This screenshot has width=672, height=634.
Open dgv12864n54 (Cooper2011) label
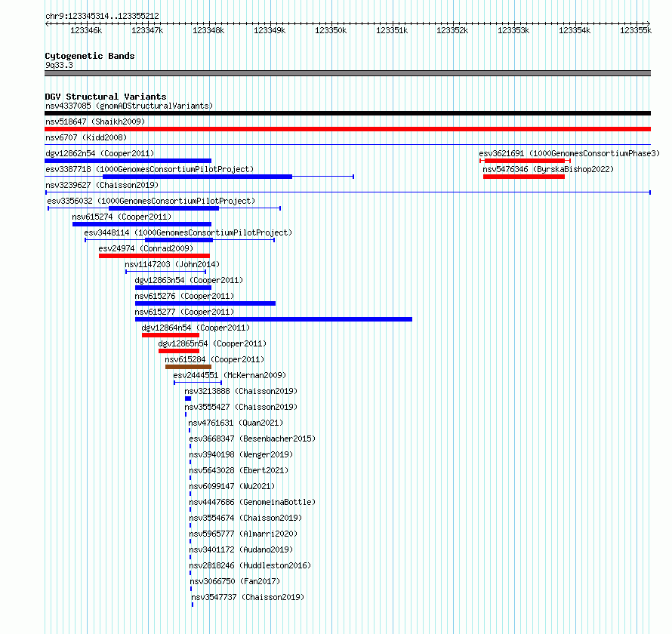point(196,328)
